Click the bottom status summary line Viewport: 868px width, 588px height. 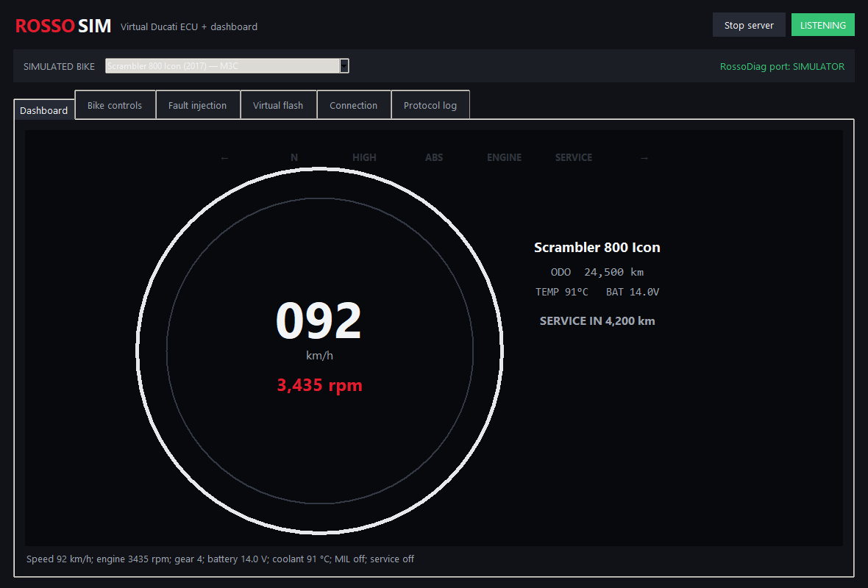[221, 559]
